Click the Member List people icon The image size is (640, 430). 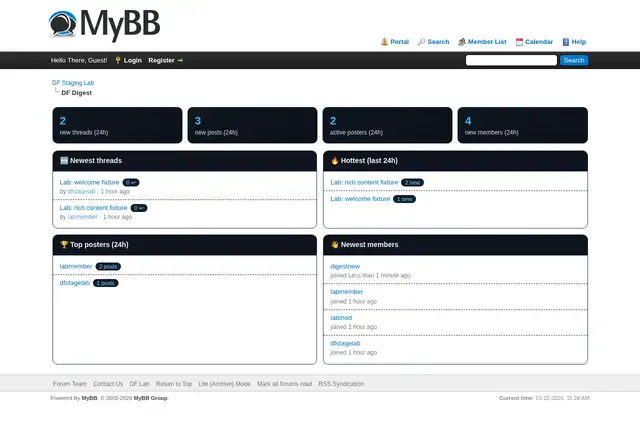click(x=462, y=42)
